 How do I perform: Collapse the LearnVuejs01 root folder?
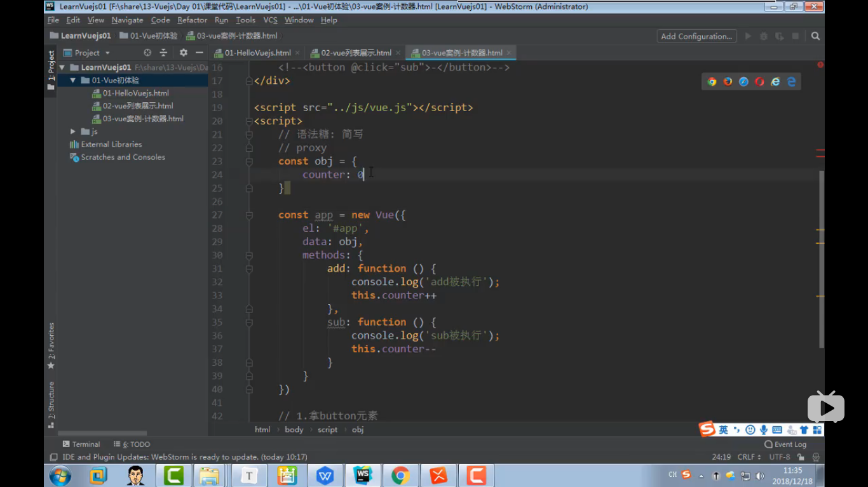pos(62,67)
